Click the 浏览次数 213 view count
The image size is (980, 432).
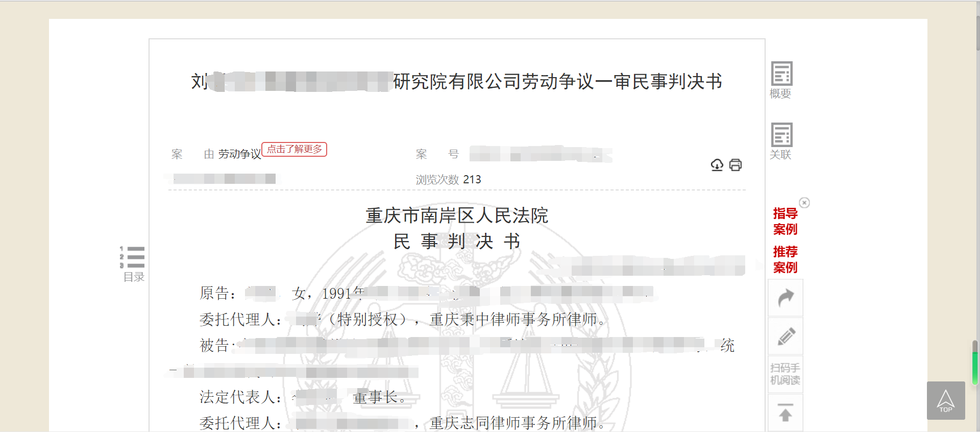click(448, 180)
